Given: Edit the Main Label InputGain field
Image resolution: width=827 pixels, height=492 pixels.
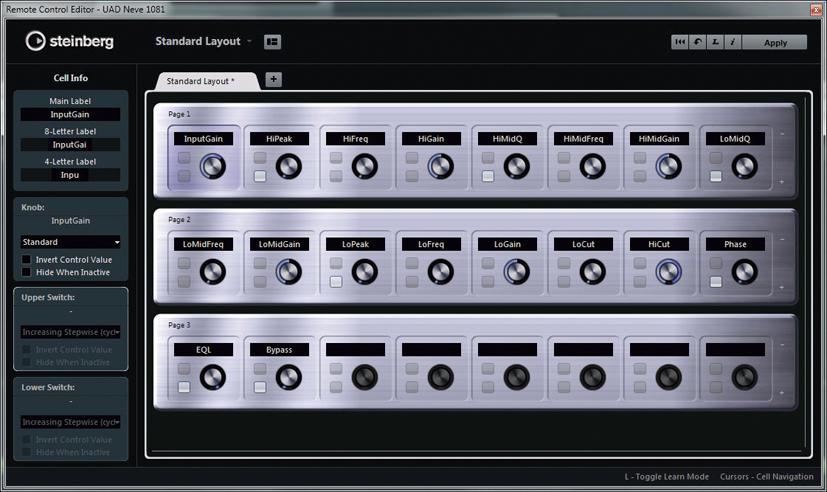Looking at the screenshot, I should tap(70, 114).
